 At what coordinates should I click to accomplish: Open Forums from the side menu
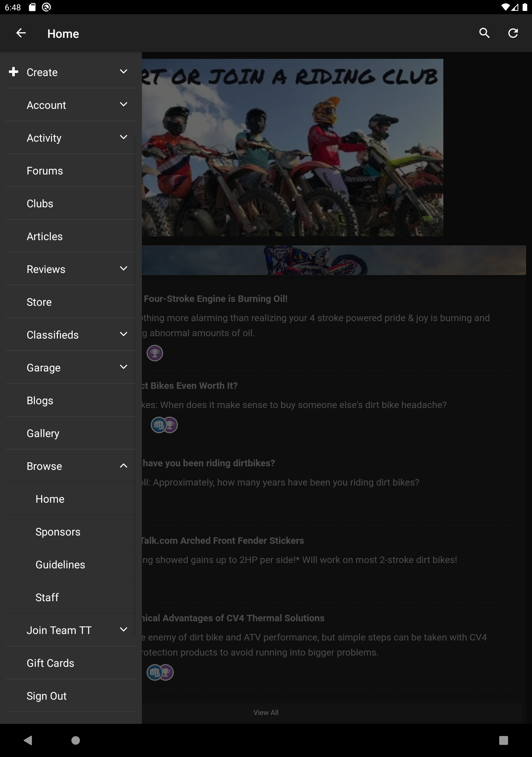point(71,170)
